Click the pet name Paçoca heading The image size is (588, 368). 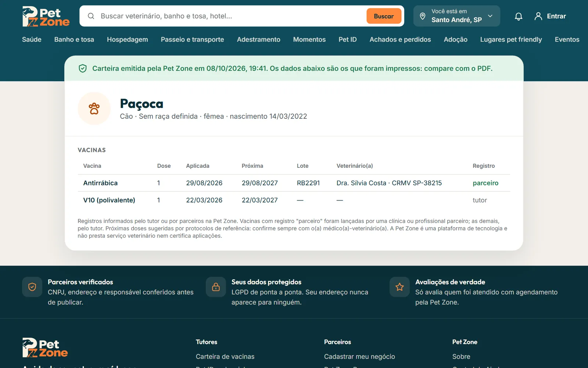(141, 104)
